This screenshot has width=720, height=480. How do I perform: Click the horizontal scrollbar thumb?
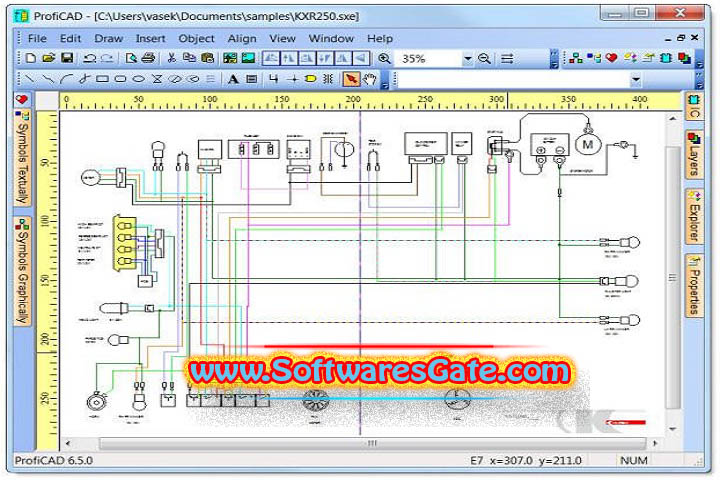[x=373, y=443]
